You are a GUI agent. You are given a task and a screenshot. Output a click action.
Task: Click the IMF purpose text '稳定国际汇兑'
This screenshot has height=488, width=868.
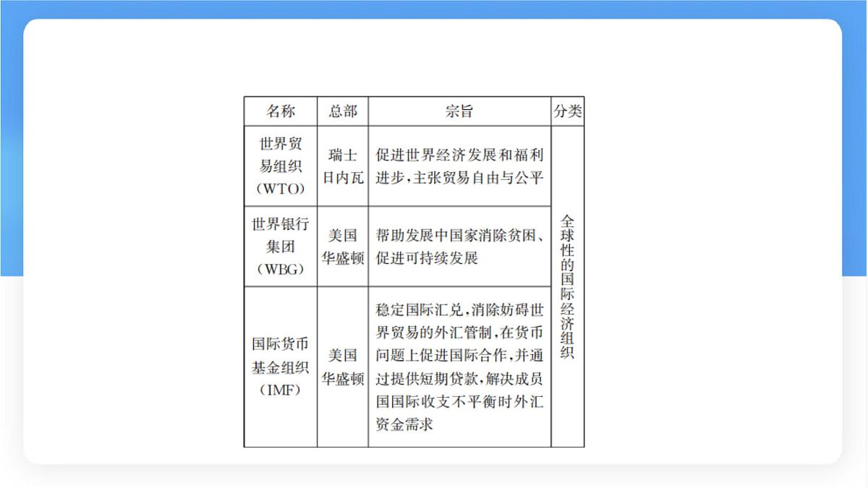coord(420,312)
